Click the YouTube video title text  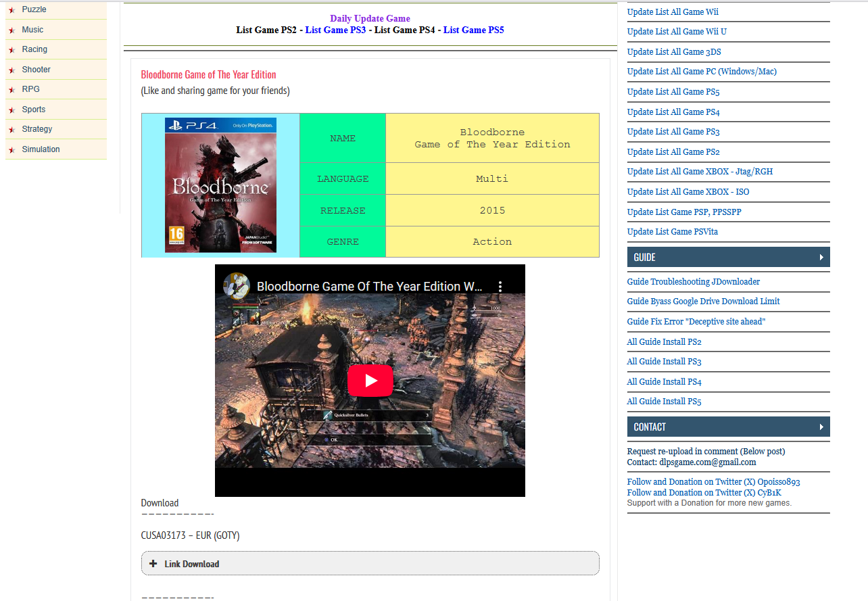coord(369,287)
